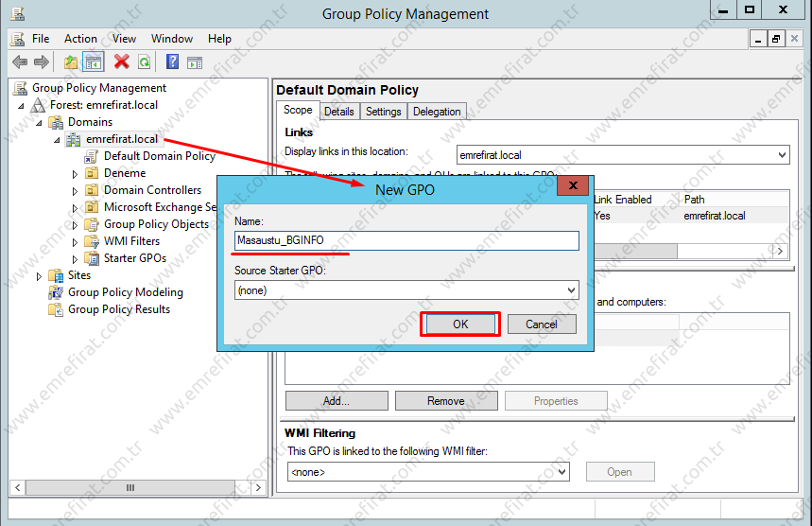Collapse the Domains tree node
The height and width of the screenshot is (526, 812).
[40, 122]
